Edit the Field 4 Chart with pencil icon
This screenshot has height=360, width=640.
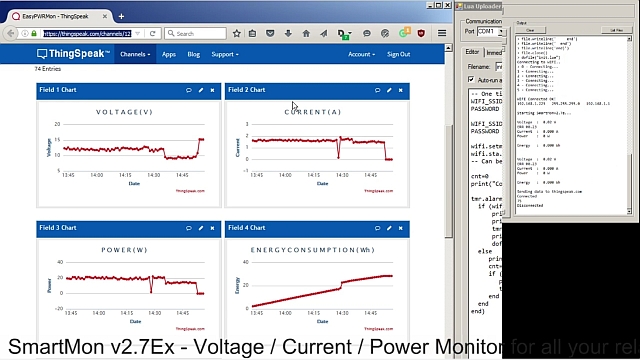pyautogui.click(x=389, y=228)
